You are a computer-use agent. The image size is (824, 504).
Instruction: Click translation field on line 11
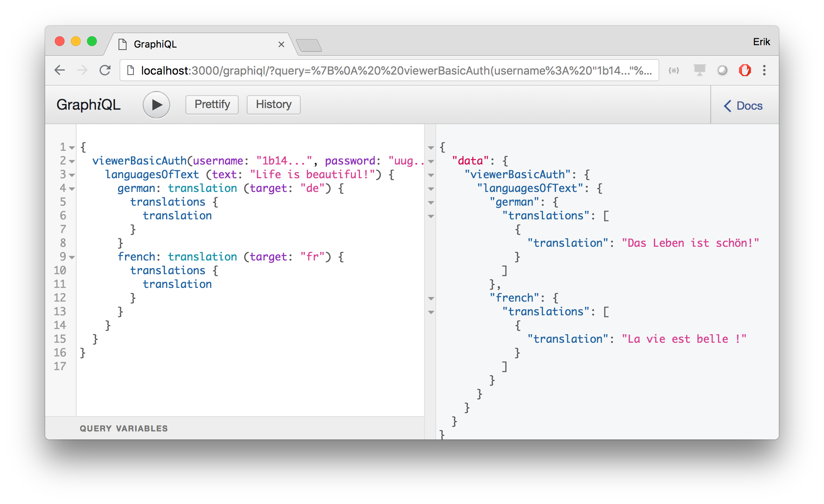pyautogui.click(x=177, y=284)
